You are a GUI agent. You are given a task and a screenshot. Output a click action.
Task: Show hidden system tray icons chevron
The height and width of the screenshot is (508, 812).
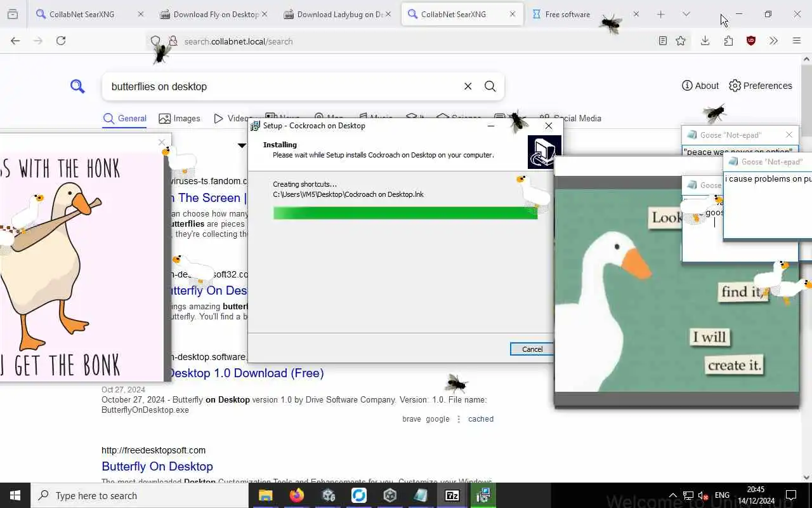point(673,495)
